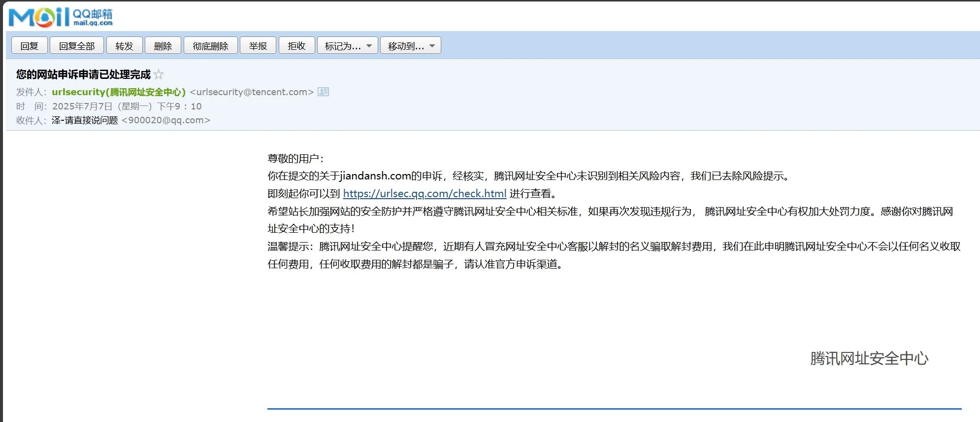Reject sender using 拒收 button

click(x=297, y=45)
